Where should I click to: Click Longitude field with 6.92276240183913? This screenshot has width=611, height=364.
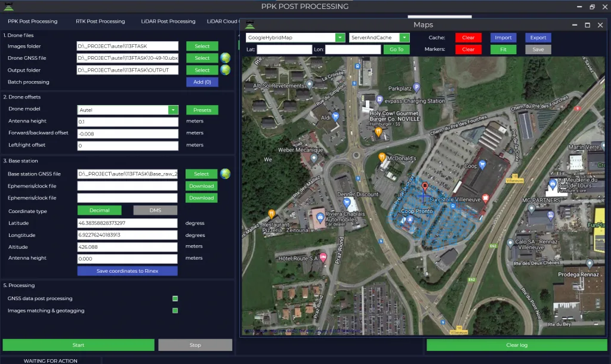coord(127,235)
